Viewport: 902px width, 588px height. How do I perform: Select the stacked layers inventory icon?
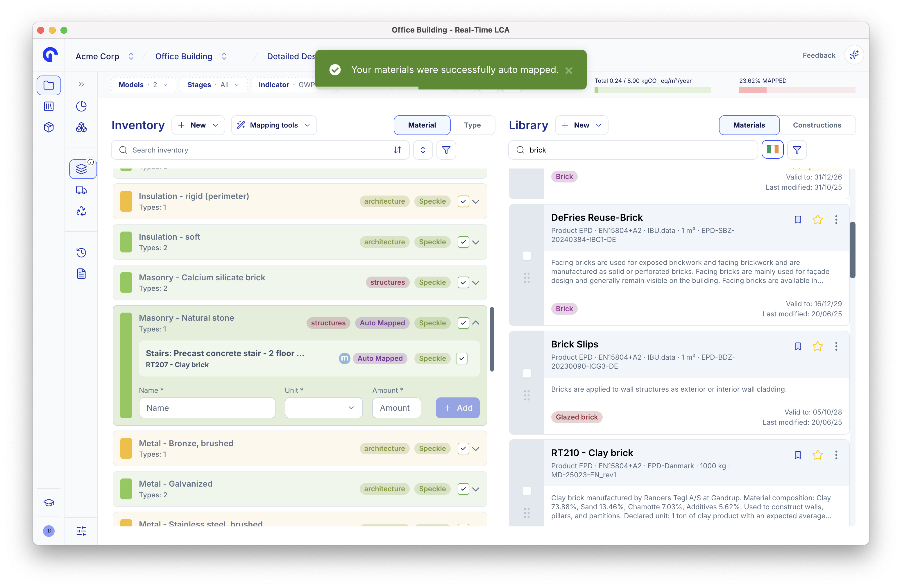click(x=82, y=168)
